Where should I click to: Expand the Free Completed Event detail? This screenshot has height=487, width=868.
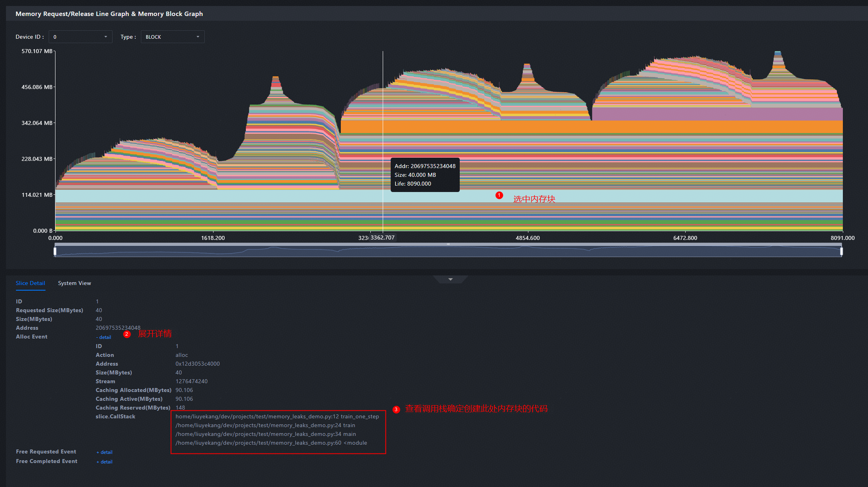point(105,462)
